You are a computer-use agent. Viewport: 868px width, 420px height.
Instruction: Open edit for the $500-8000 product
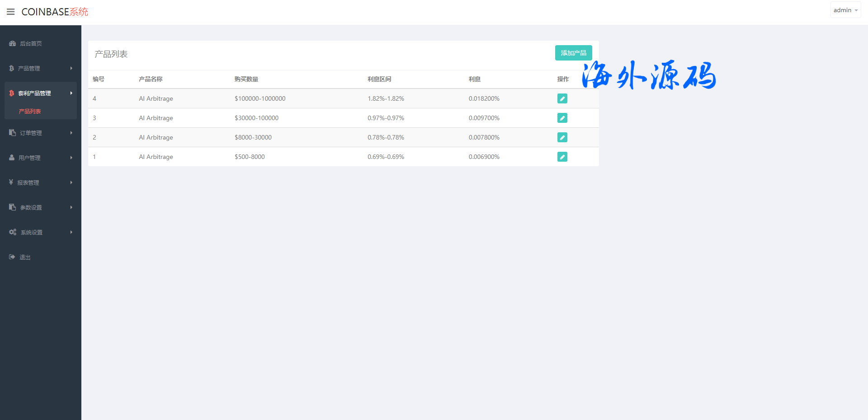[562, 157]
